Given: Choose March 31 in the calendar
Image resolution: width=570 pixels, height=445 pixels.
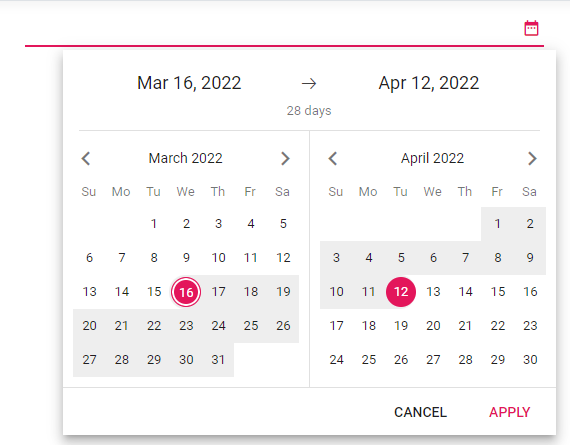Looking at the screenshot, I should click(218, 360).
